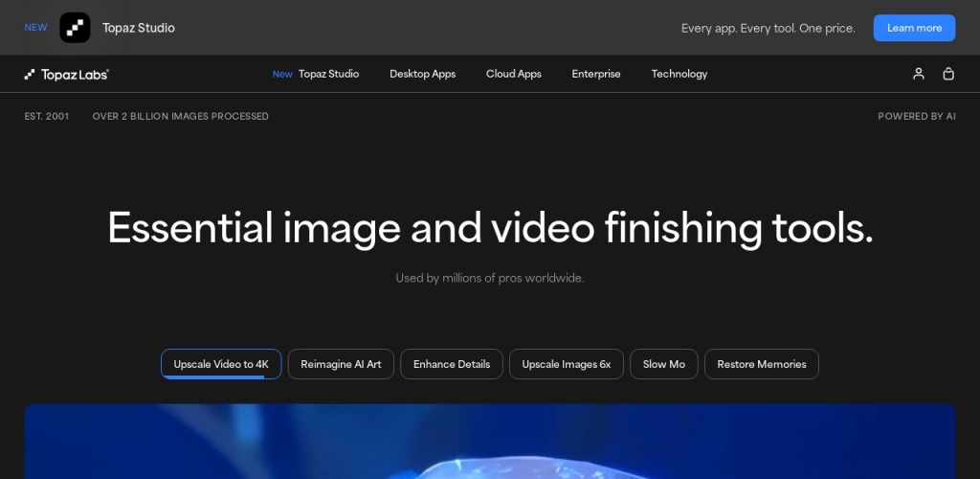The height and width of the screenshot is (479, 980).
Task: Expand the Desktop Apps menu
Action: pyautogui.click(x=422, y=74)
